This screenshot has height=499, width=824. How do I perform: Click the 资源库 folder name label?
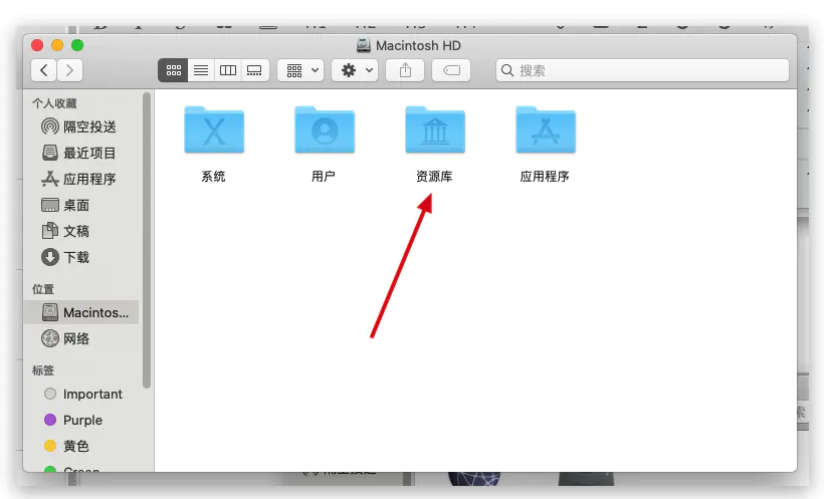coord(434,176)
